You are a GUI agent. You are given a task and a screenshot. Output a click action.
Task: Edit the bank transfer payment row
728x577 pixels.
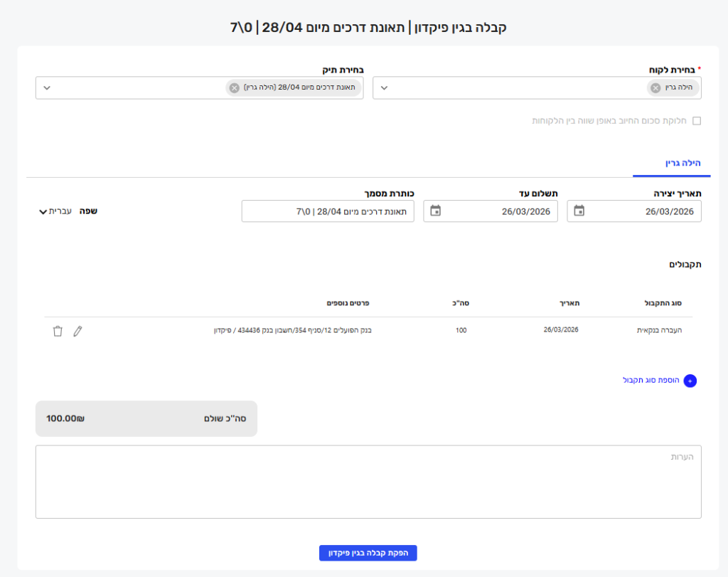(x=77, y=331)
